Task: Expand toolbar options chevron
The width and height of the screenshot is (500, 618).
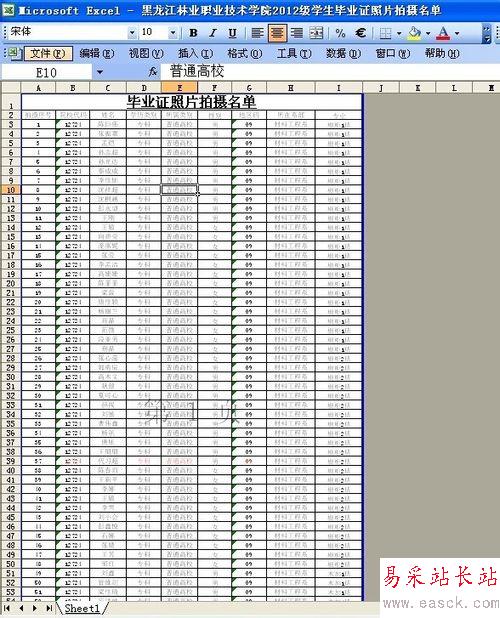Action: point(487,34)
